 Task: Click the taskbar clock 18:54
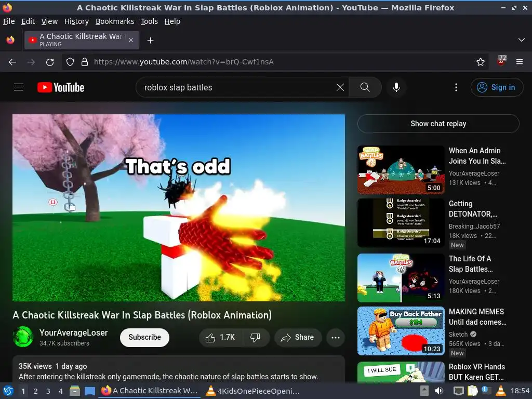(520, 391)
